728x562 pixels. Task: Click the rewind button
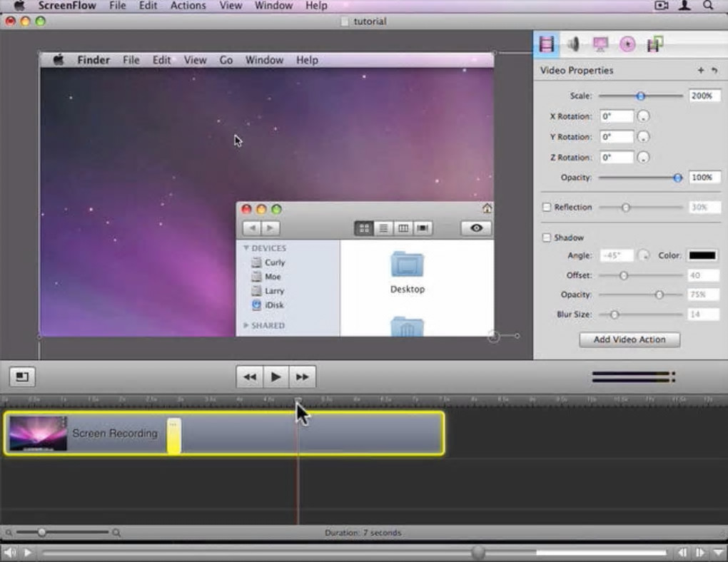[250, 377]
